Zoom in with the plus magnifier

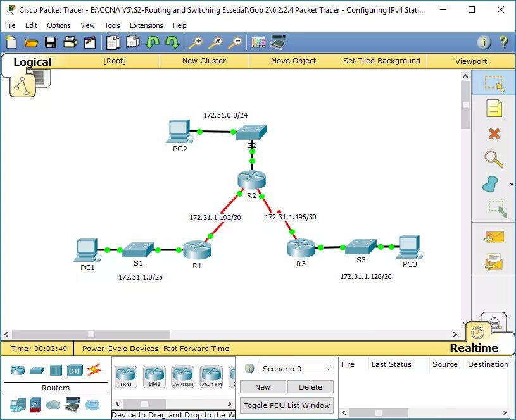click(x=196, y=43)
